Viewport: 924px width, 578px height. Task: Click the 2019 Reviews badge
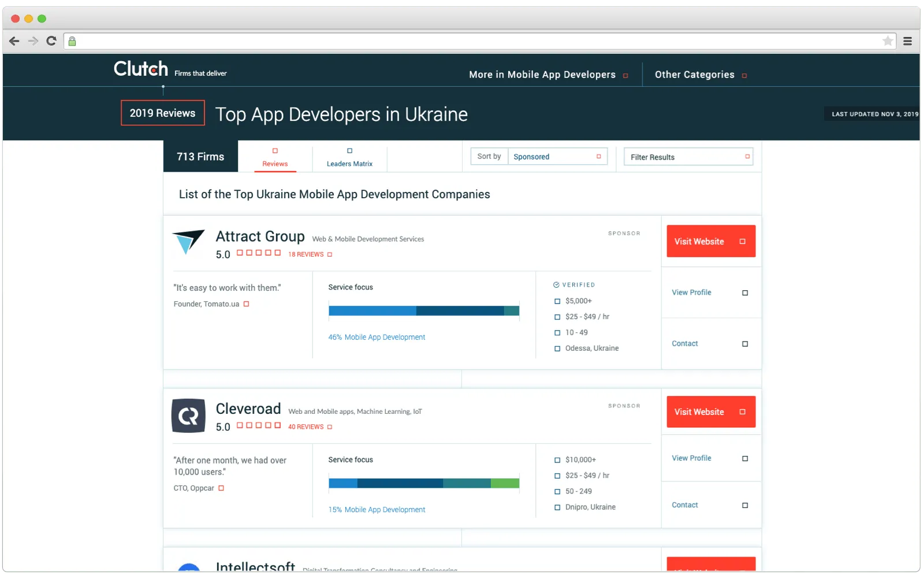pyautogui.click(x=163, y=113)
